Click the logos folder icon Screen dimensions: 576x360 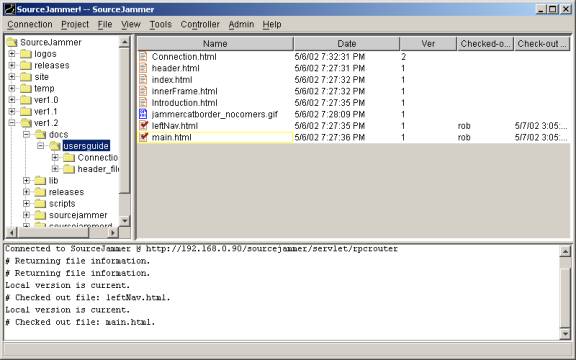[x=26, y=54]
